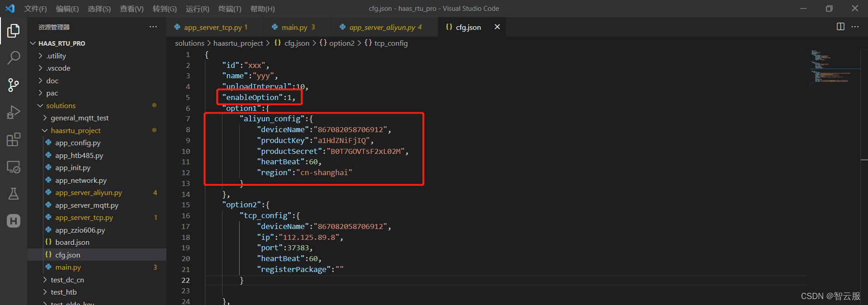Open app_config.py in explorer
Image resolution: width=868 pixels, height=305 pixels.
coord(97,143)
